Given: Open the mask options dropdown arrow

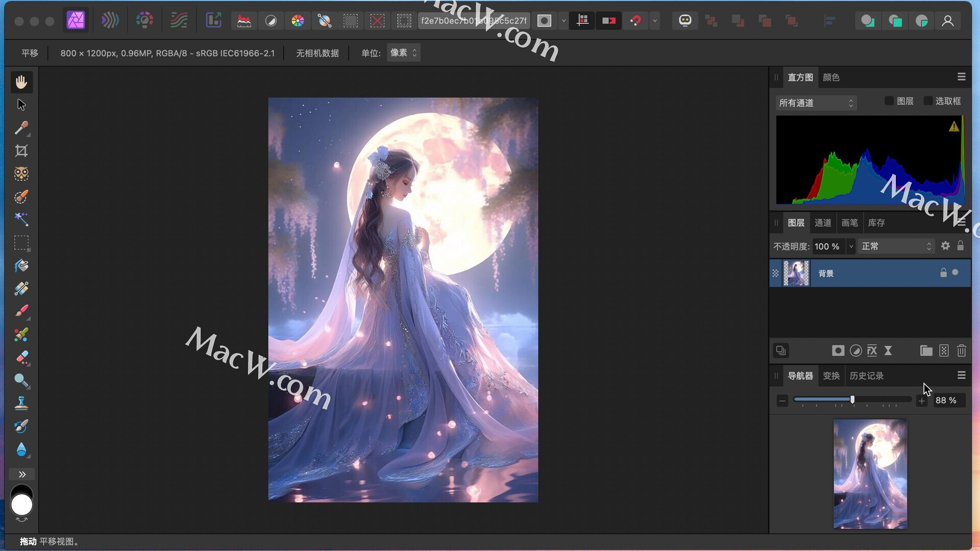Looking at the screenshot, I should pyautogui.click(x=563, y=21).
